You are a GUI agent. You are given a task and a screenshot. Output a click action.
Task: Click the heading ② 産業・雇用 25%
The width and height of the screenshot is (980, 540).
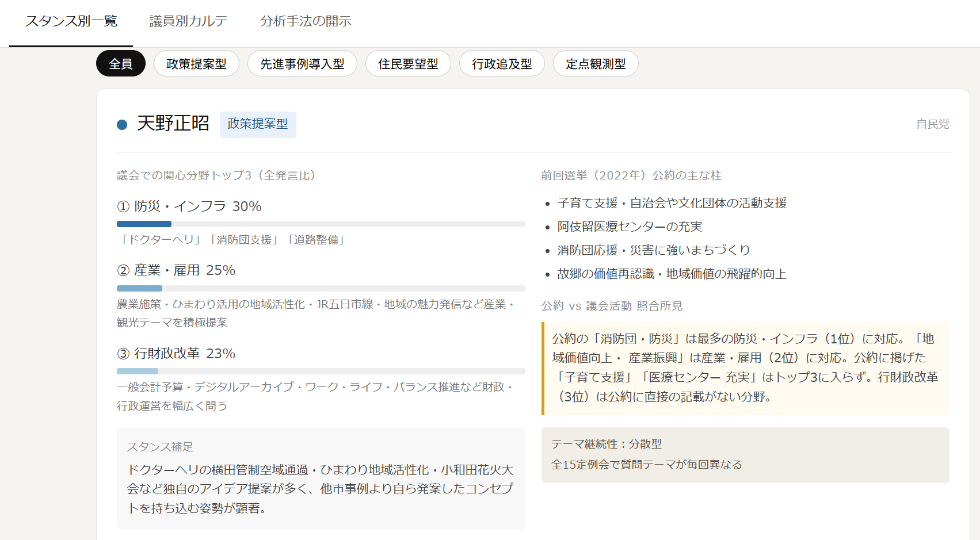pos(176,270)
